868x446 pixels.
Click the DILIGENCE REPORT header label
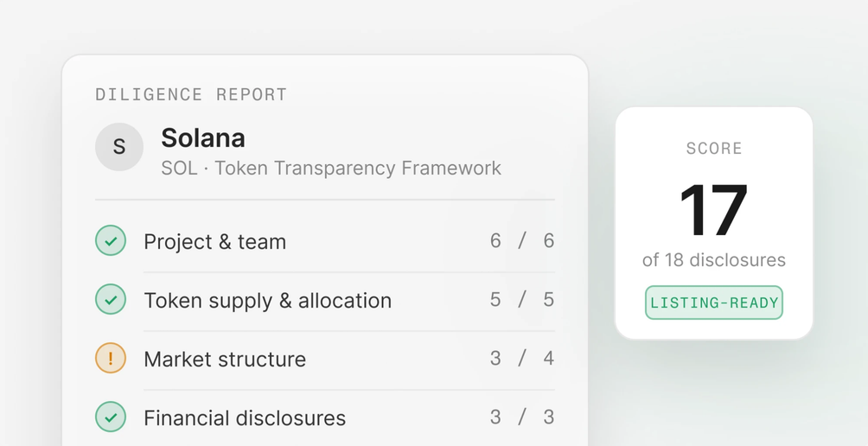click(191, 94)
